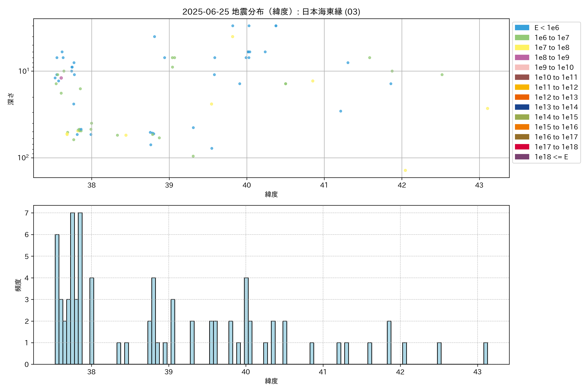The height and width of the screenshot is (392, 588).
Task: Click the magenta 1e8 to 1e9 legend swatch
Action: pyautogui.click(x=522, y=57)
